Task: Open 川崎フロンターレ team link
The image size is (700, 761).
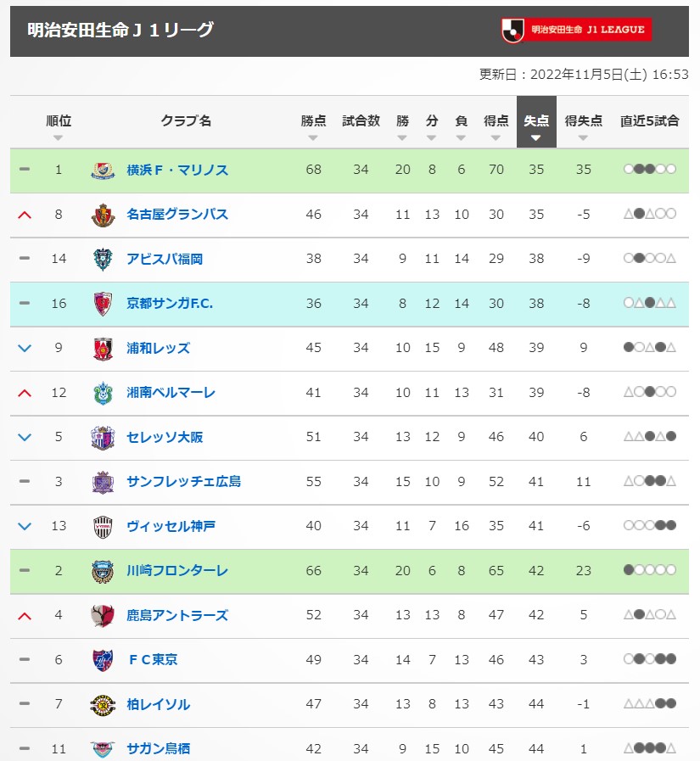Action: 177,571
